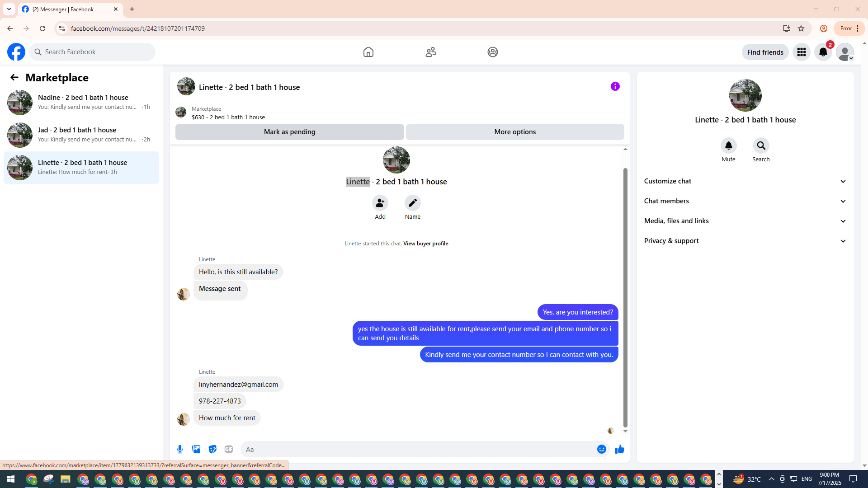The width and height of the screenshot is (868, 488).
Task: Click the chat conversation vertical scrollbar
Action: pyautogui.click(x=625, y=297)
